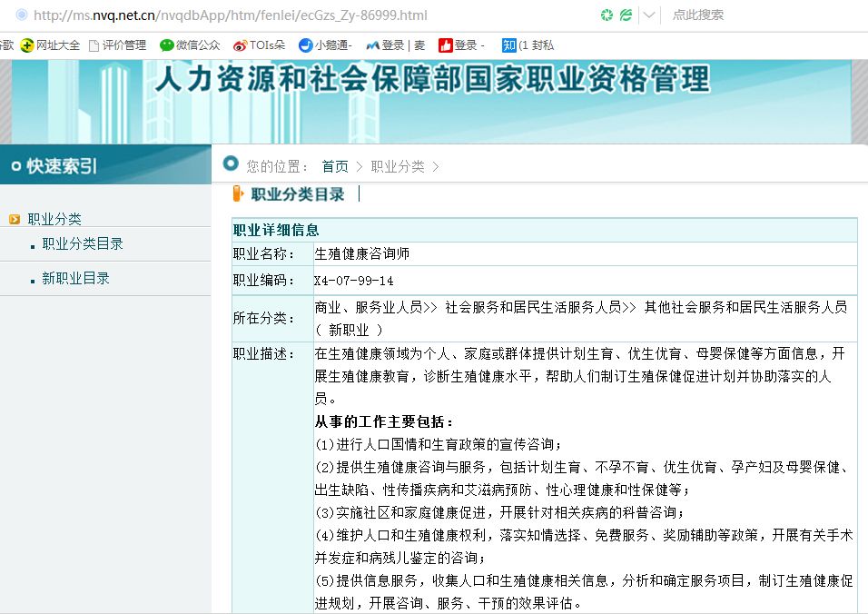Click the green refresh icon in address bar
This screenshot has height=614, width=868.
point(607,15)
